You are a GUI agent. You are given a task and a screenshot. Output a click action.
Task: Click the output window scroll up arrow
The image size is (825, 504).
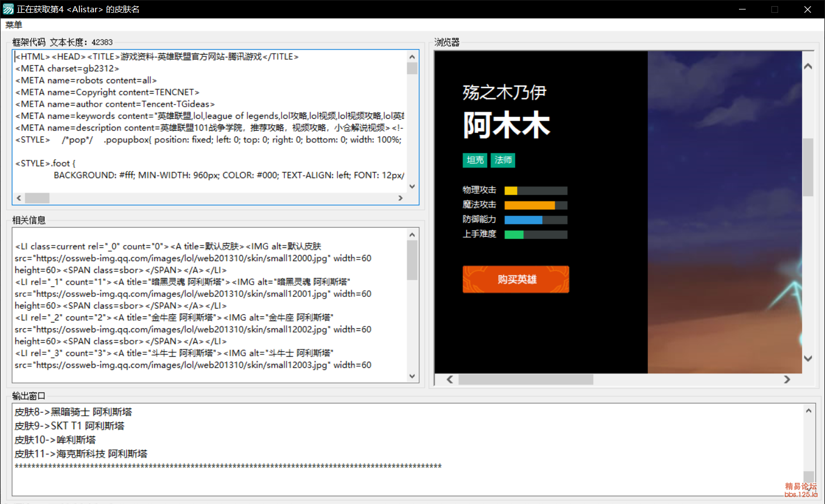click(808, 411)
